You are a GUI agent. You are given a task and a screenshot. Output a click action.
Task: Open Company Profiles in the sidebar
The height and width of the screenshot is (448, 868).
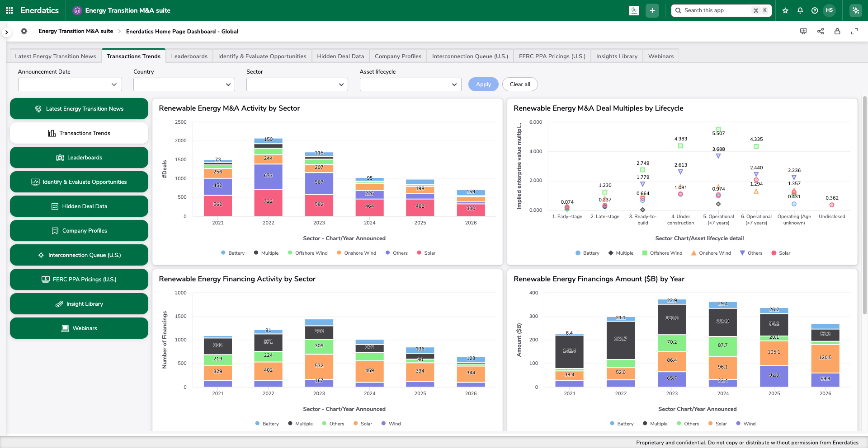(x=79, y=231)
